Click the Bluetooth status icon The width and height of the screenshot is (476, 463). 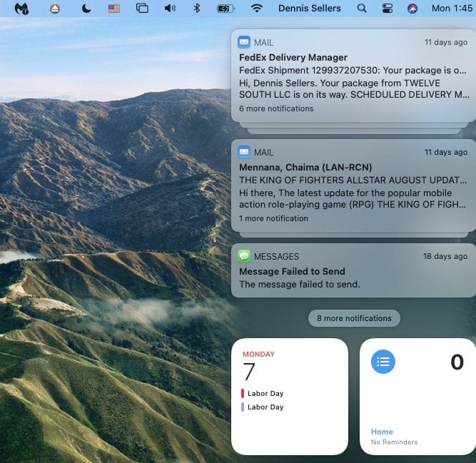197,9
